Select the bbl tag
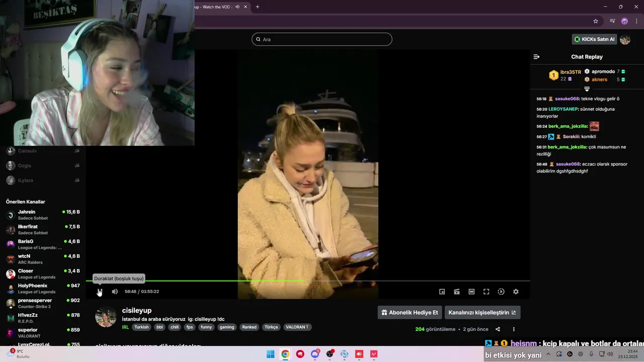 159,327
